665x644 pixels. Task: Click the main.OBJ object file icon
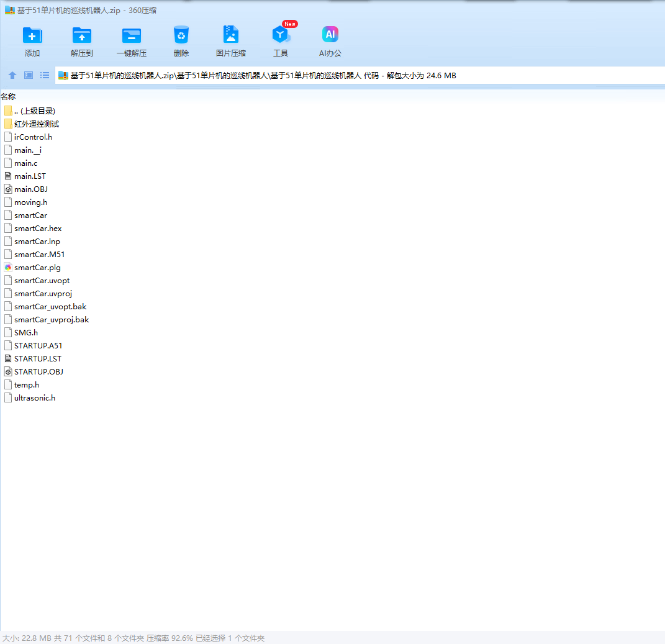coord(8,189)
